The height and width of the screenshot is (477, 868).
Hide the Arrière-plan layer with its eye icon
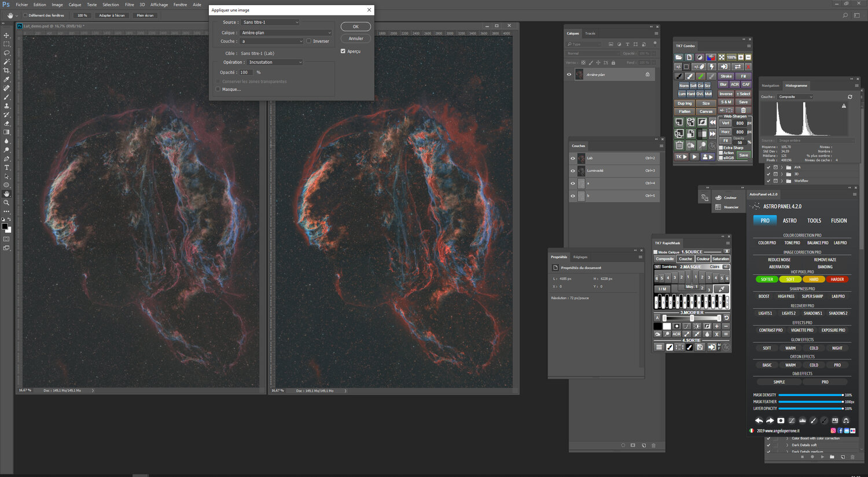click(x=569, y=74)
